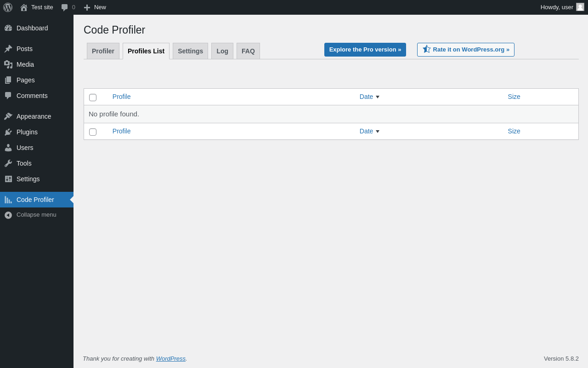Open the Log tab
Screen dimensions: 588x368
[222, 51]
